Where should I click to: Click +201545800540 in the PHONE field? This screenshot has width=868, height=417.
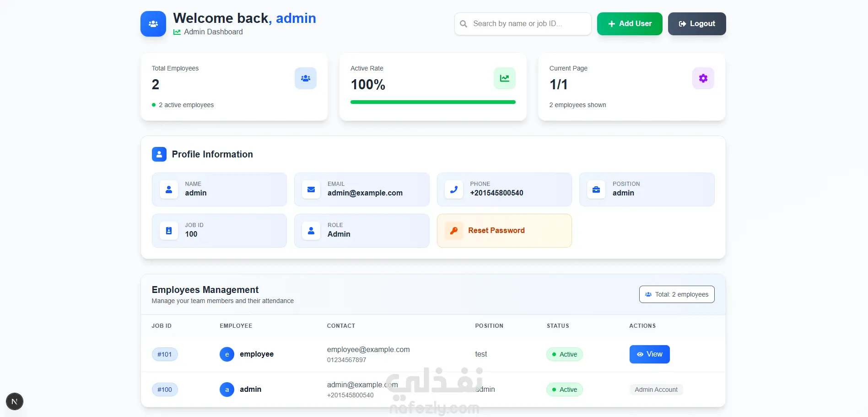click(496, 193)
